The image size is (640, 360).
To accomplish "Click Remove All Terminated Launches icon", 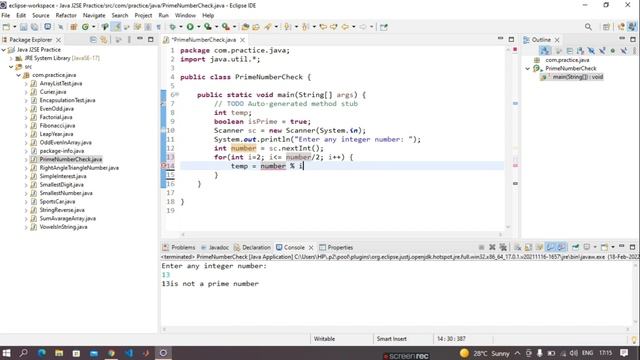I will coord(503,247).
